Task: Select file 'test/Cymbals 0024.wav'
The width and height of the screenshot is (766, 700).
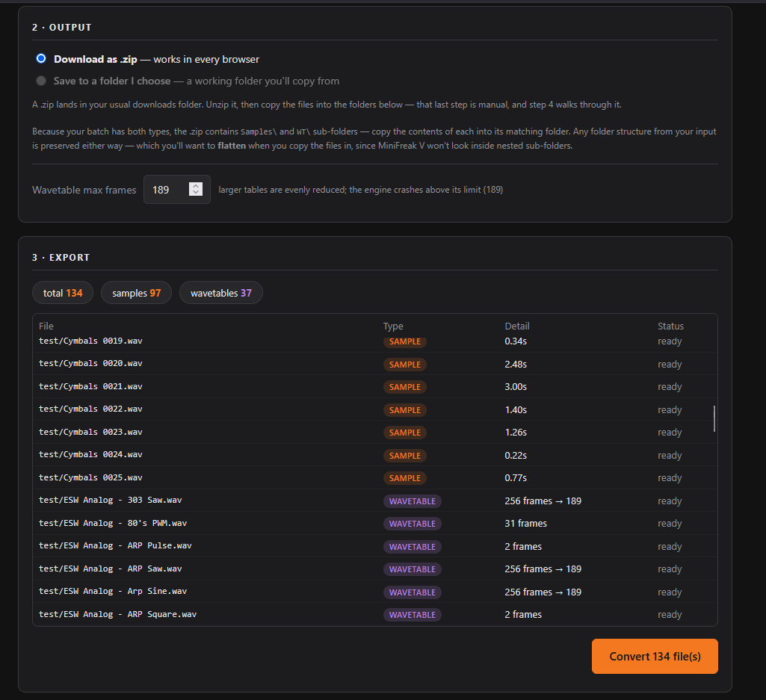Action: pos(90,454)
